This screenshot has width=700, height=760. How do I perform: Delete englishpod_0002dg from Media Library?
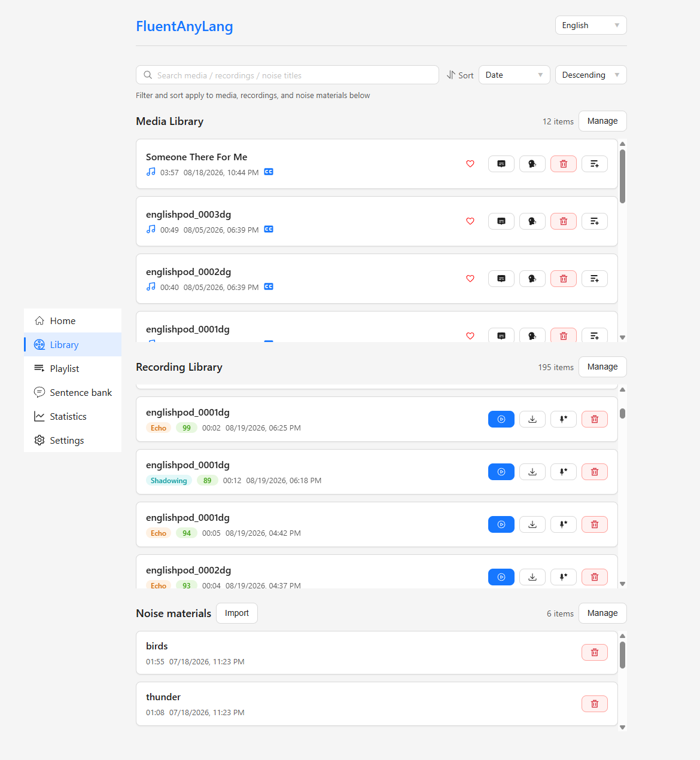pyautogui.click(x=564, y=279)
